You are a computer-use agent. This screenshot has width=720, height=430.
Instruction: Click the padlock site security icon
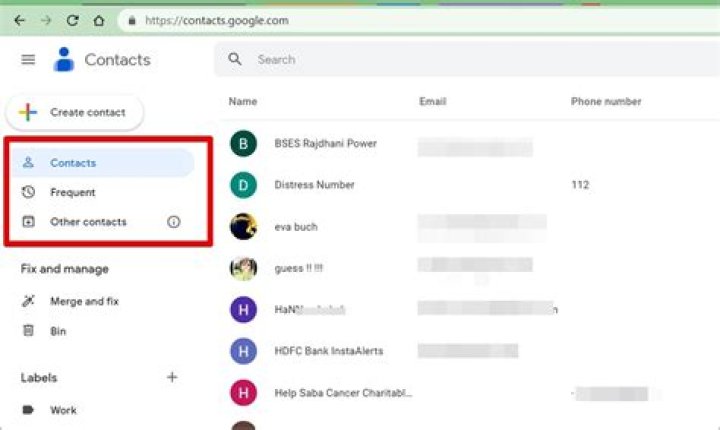(x=132, y=21)
